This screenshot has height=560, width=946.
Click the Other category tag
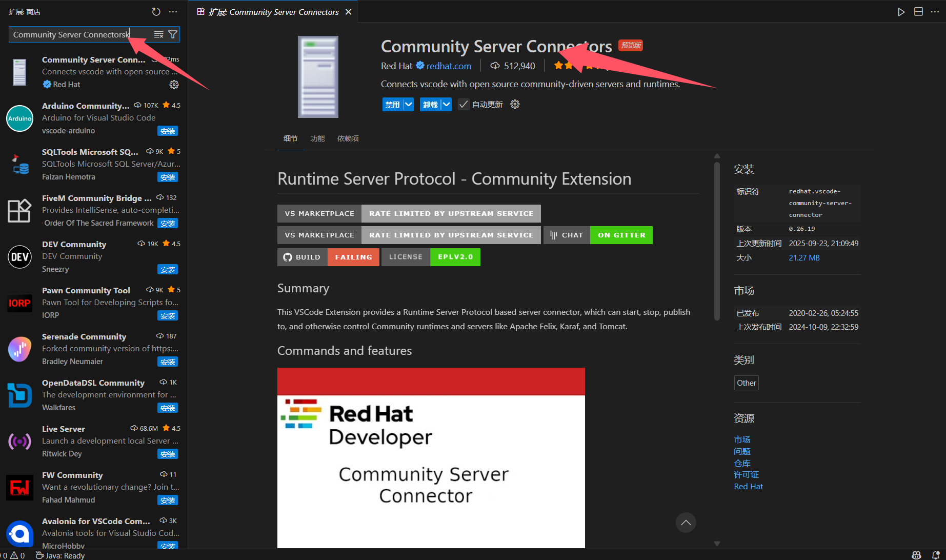click(746, 383)
